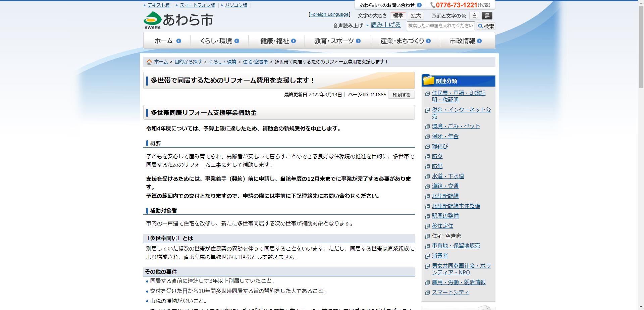Click page icon beside 道路・交通

(x=427, y=187)
